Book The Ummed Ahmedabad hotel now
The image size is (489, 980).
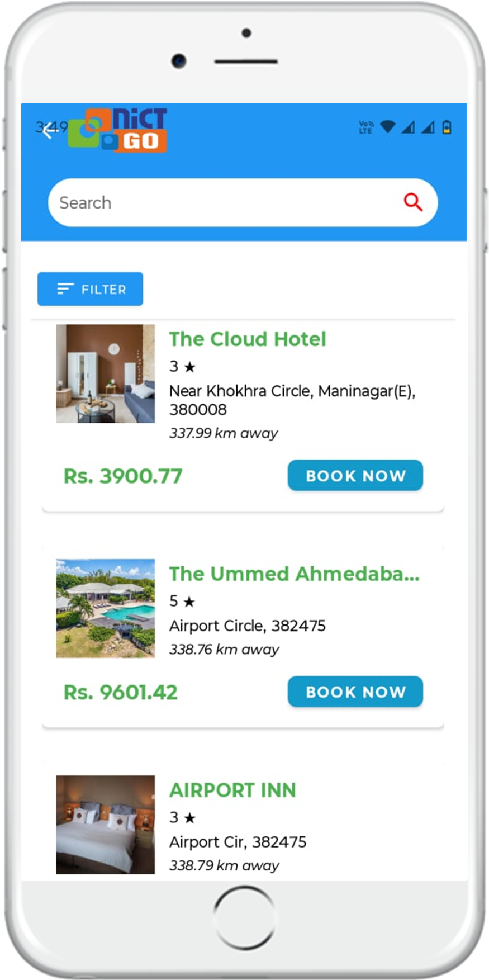(x=355, y=692)
